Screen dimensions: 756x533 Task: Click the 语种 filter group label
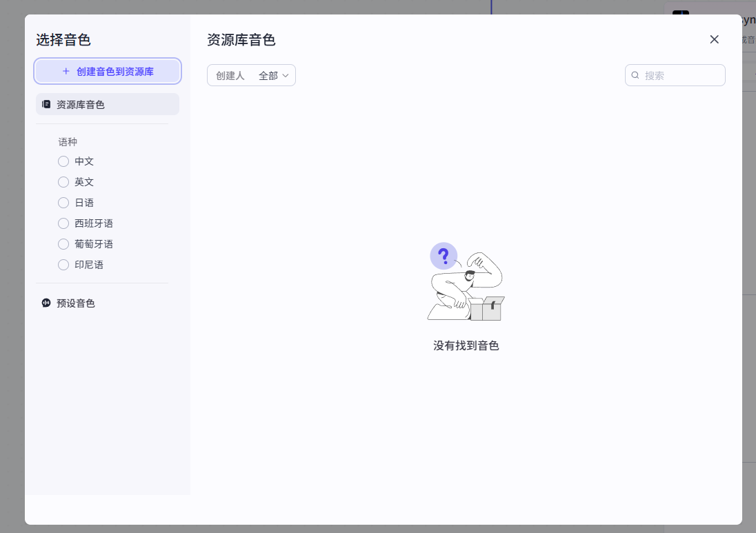[x=68, y=142]
